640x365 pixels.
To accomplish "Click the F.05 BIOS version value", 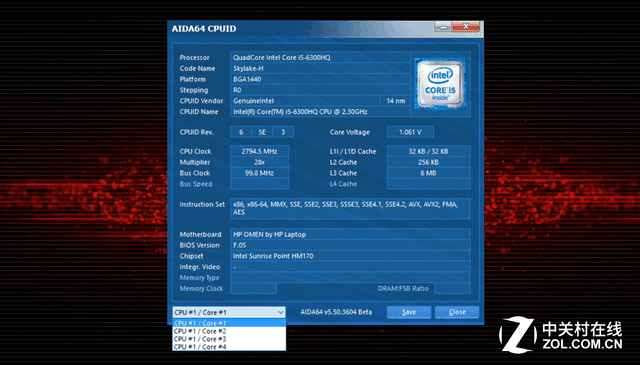I will [350, 245].
